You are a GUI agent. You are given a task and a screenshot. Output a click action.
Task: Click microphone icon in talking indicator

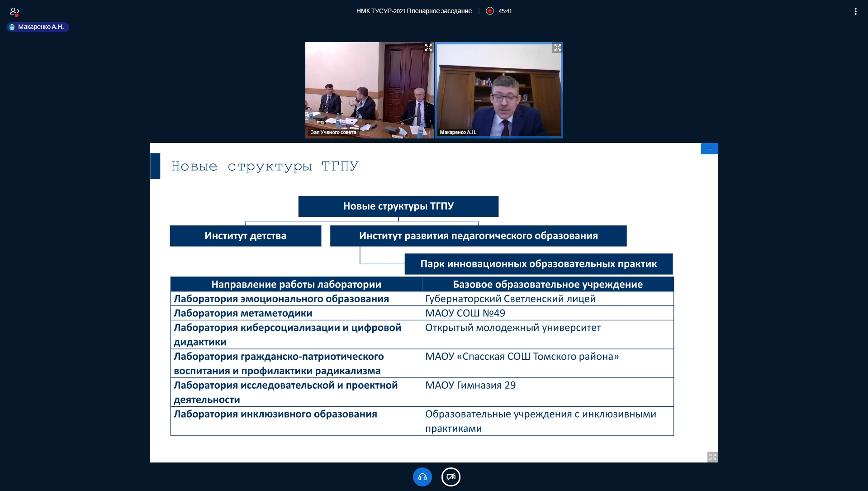[x=12, y=27]
